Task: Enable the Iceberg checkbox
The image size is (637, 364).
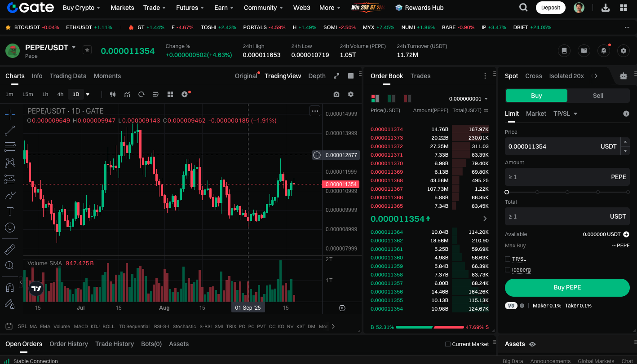Action: click(x=508, y=270)
